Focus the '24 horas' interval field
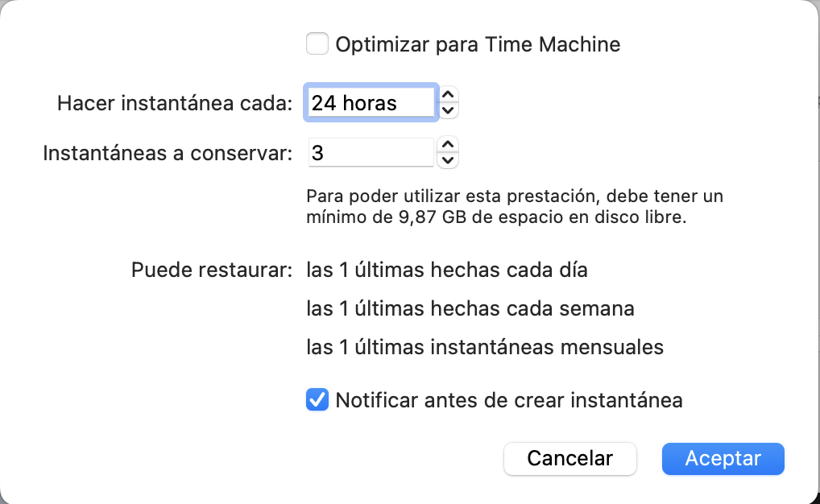Viewport: 820px width, 504px height. (x=371, y=103)
